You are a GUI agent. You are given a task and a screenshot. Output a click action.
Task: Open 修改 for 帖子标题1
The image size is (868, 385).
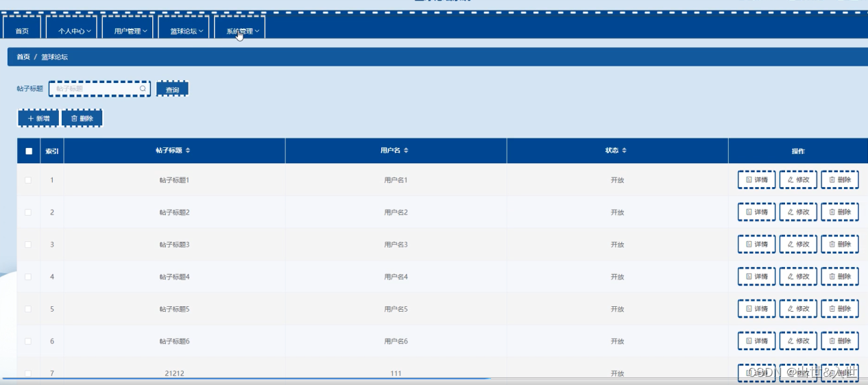(x=798, y=180)
